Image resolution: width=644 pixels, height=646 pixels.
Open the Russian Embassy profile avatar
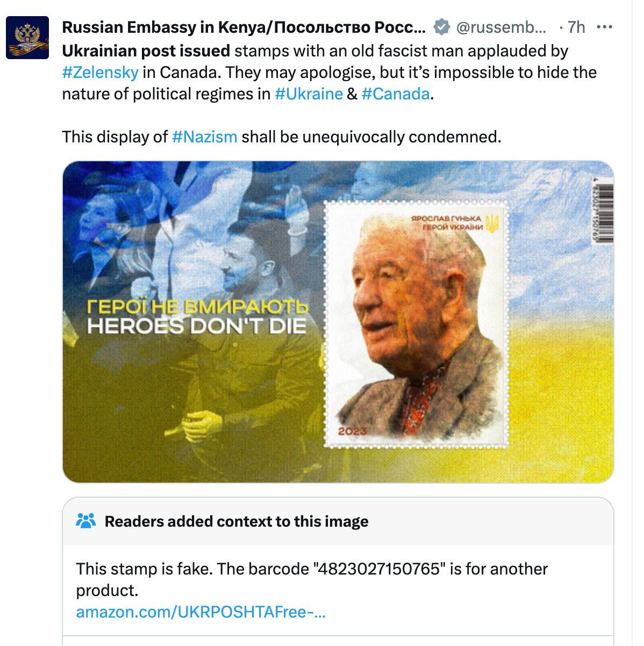27,37
